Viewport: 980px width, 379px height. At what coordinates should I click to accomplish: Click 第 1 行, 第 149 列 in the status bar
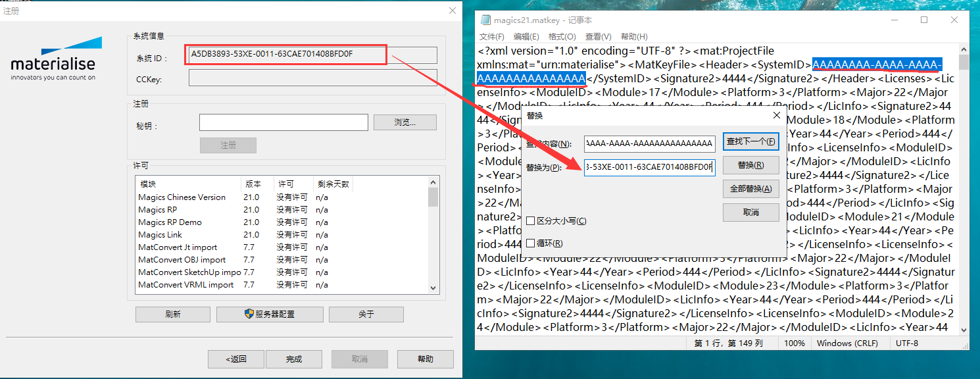coord(728,343)
